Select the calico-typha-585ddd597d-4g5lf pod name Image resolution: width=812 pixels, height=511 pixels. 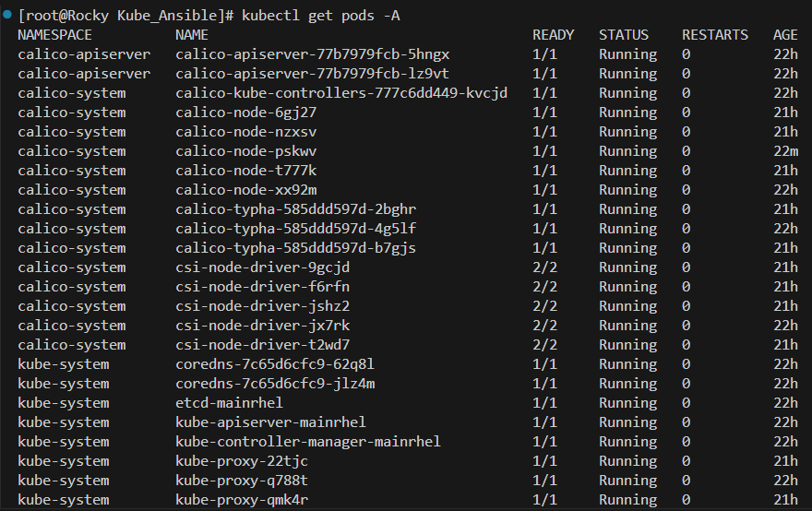click(x=295, y=229)
